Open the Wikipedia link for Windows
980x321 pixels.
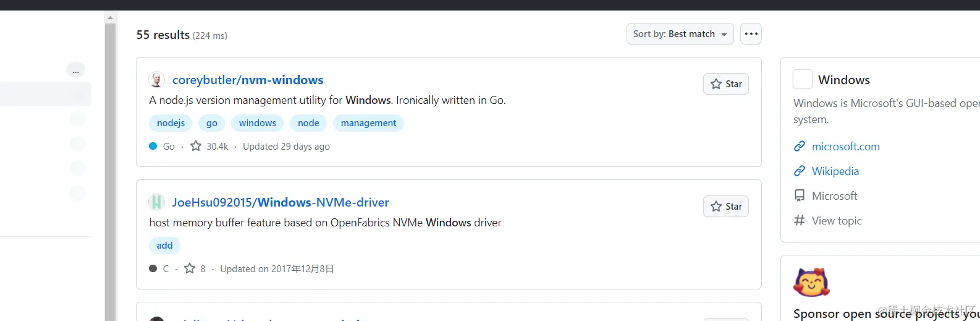835,171
